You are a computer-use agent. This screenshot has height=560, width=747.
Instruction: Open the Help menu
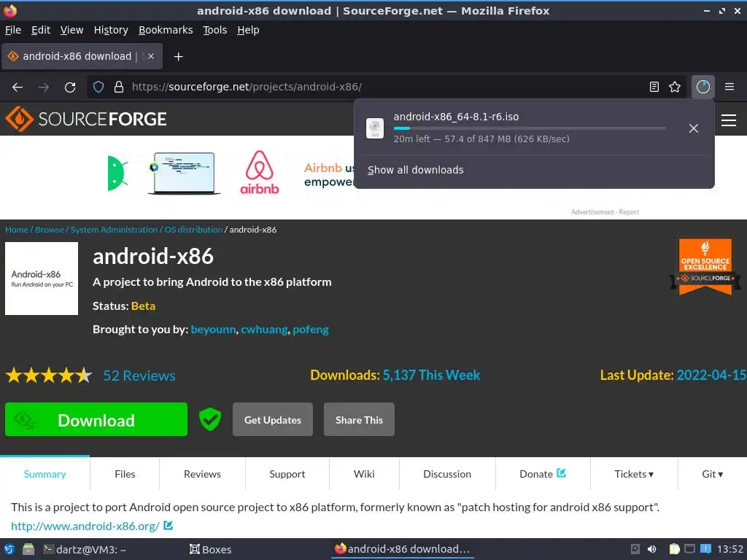click(x=248, y=30)
